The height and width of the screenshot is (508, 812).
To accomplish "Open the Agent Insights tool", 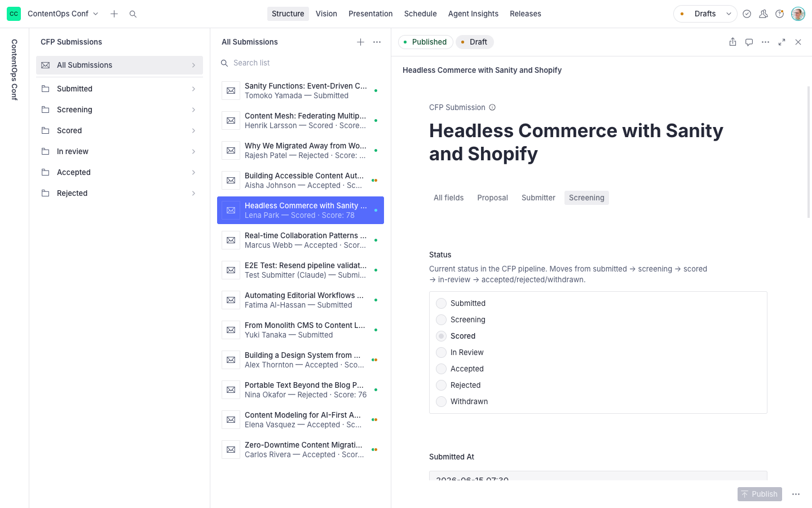I will tap(473, 14).
